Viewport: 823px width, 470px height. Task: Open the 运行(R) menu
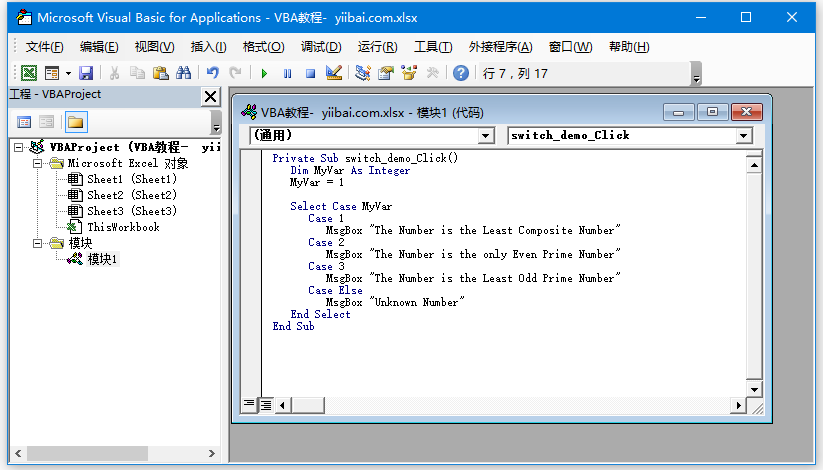point(377,47)
